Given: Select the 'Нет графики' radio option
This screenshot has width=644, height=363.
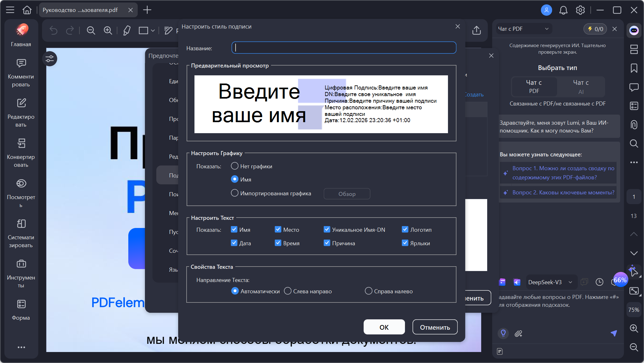Looking at the screenshot, I should [235, 166].
